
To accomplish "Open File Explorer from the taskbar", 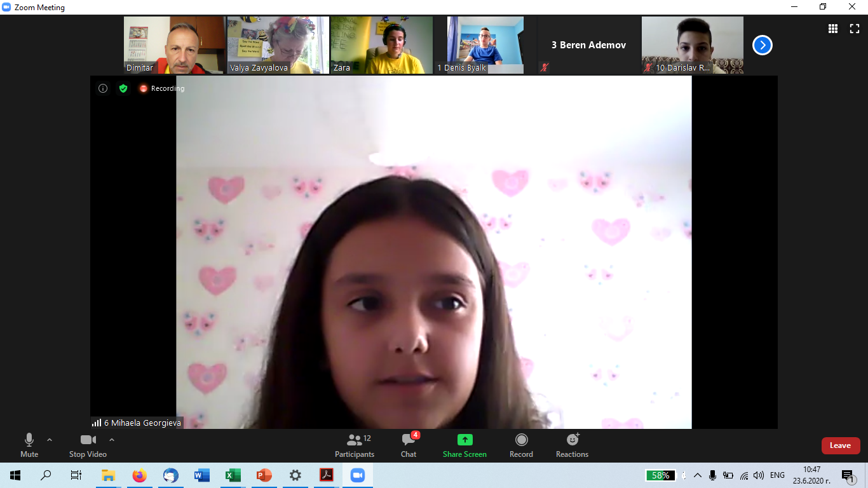I will [x=108, y=475].
